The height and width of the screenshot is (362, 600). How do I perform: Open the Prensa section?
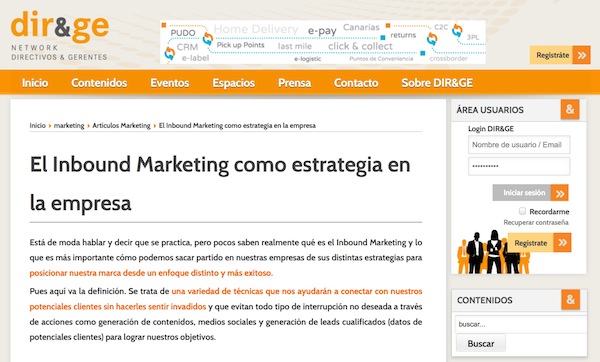click(x=294, y=83)
